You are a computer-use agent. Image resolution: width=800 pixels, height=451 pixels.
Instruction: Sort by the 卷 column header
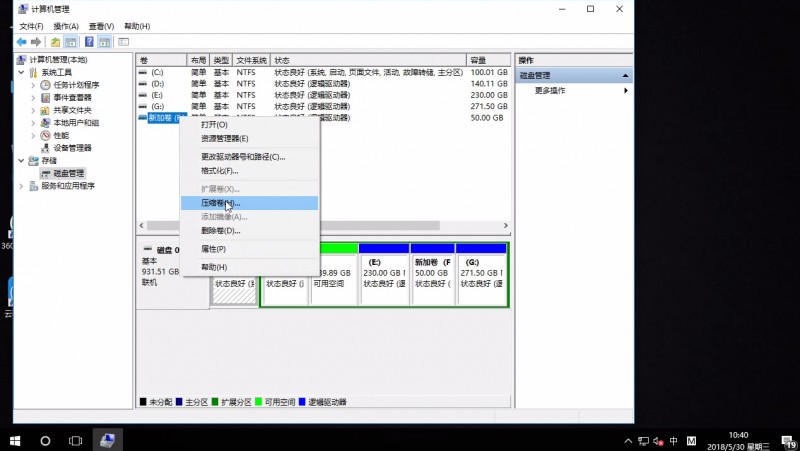(x=161, y=60)
